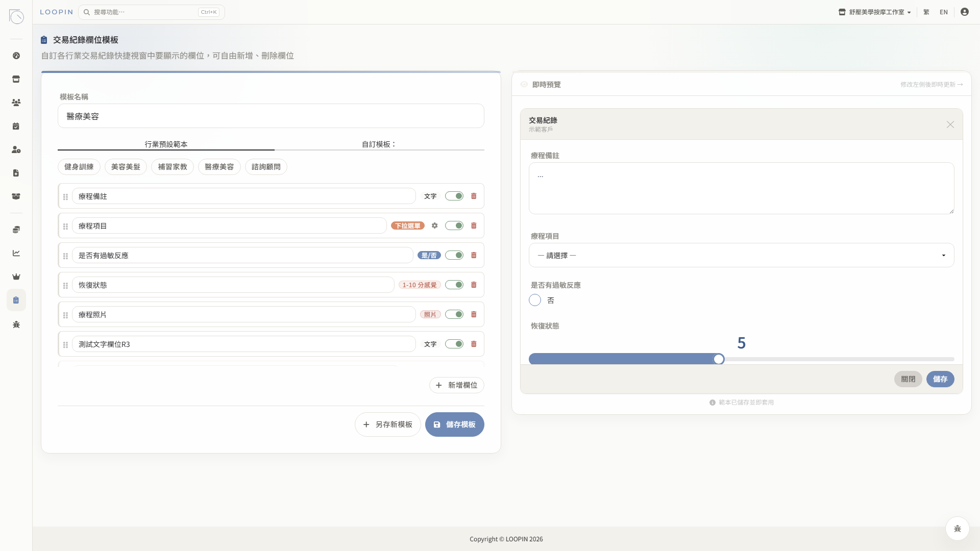Select the 否 radio option in preview

click(535, 300)
